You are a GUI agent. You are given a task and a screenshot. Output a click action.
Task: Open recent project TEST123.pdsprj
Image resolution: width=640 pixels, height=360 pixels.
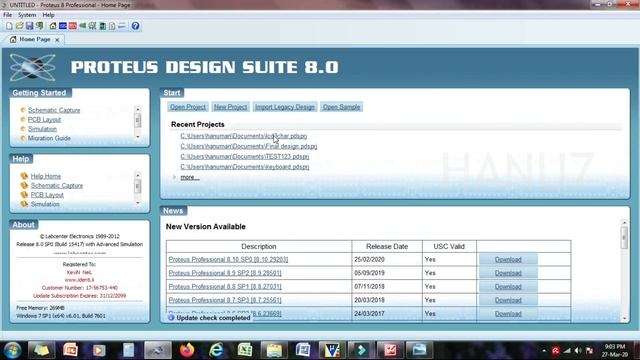[244, 156]
